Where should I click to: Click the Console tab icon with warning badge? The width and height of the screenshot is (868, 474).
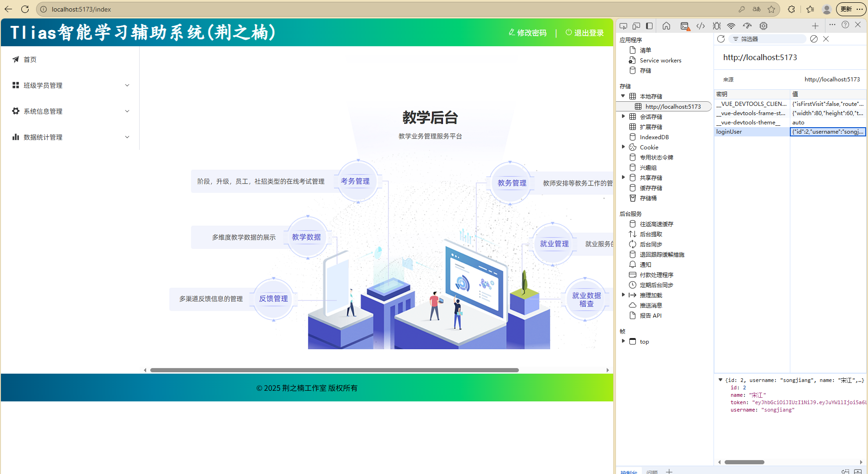coord(685,26)
